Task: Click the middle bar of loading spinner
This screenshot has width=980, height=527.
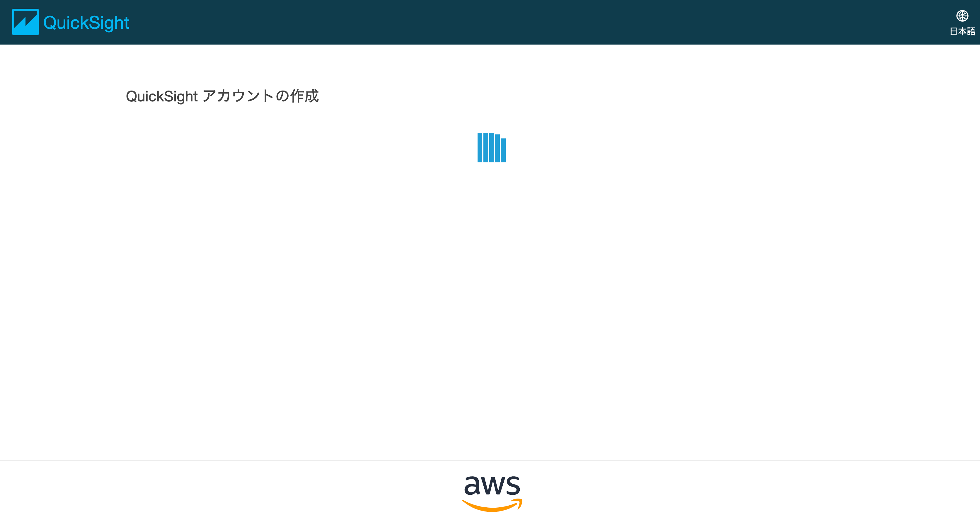Action: point(492,148)
